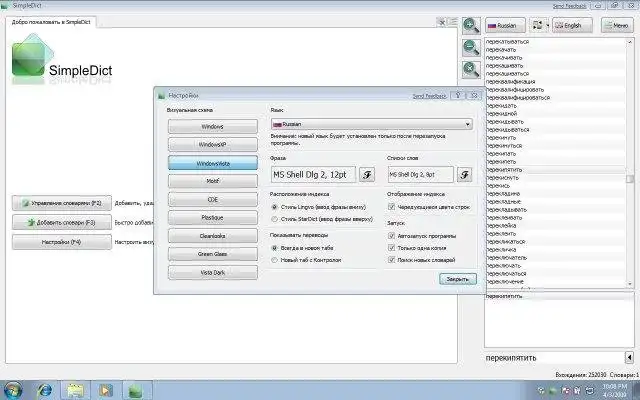Select English as target language button
Screen dimensions: 640x400
pos(572,25)
